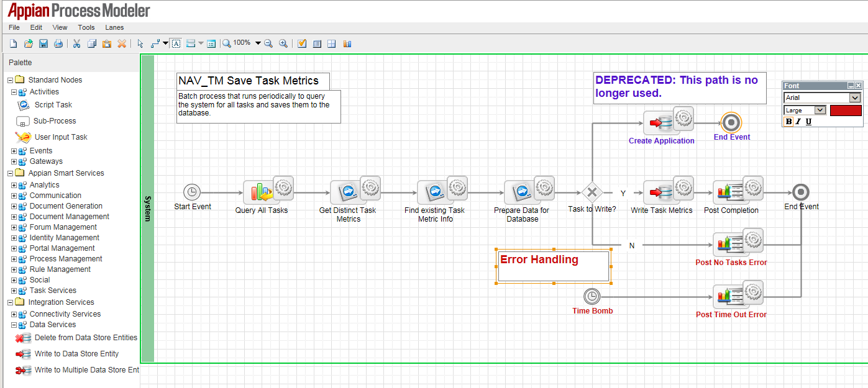Click the Cut scissors icon
This screenshot has width=868, height=388.
pyautogui.click(x=77, y=43)
